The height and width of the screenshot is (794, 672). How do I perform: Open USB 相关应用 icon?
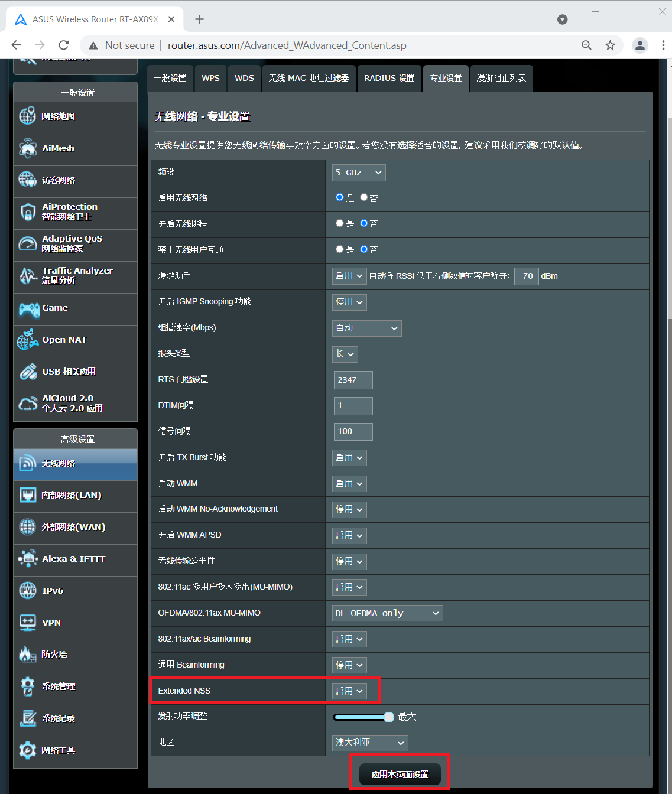coord(27,372)
